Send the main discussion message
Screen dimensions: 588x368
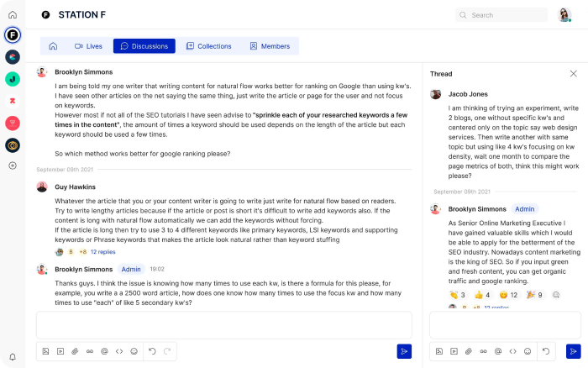coord(404,351)
